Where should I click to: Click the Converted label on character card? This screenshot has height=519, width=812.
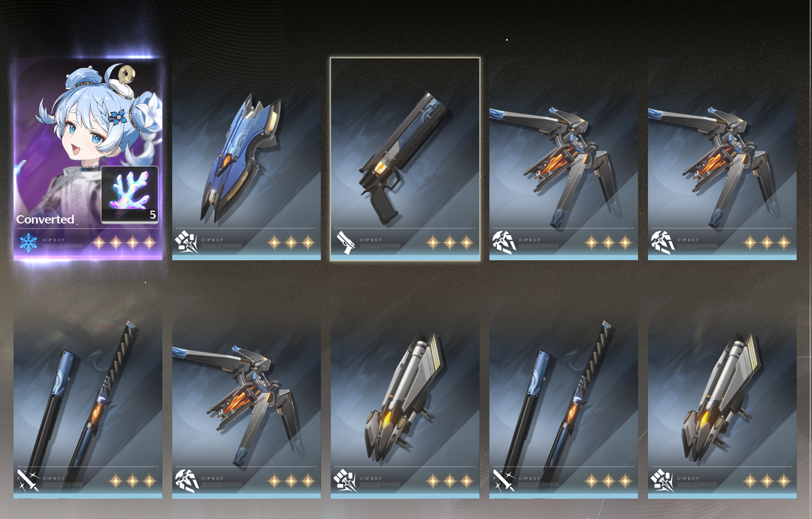(45, 219)
